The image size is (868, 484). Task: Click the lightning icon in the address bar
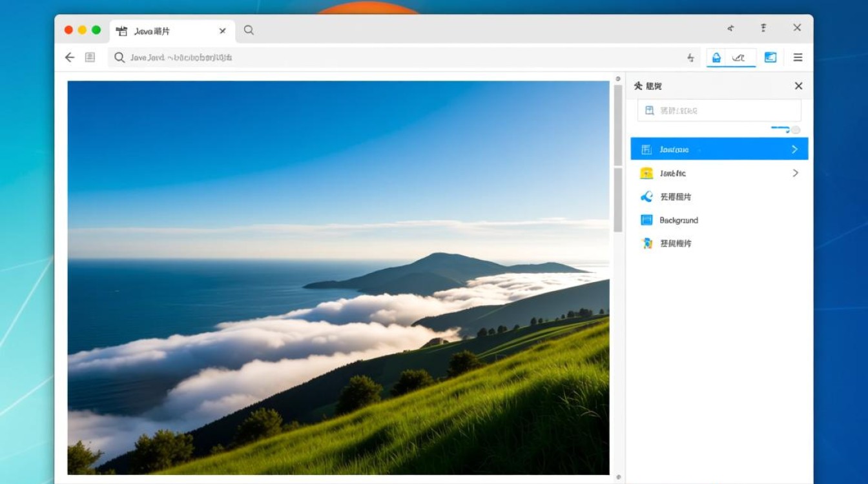point(690,57)
